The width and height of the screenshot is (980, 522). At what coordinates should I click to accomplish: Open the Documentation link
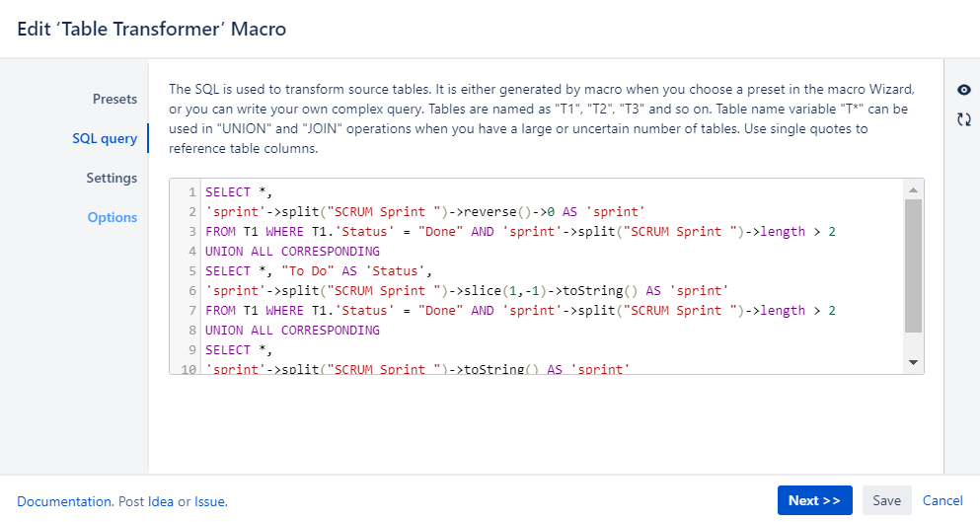tap(63, 501)
